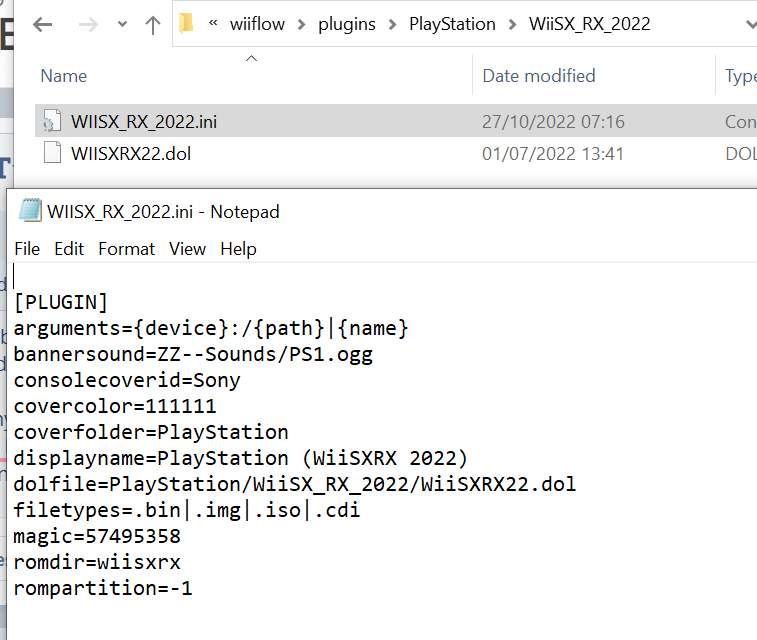Open Notepad File menu
757x640 pixels.
[x=27, y=249]
